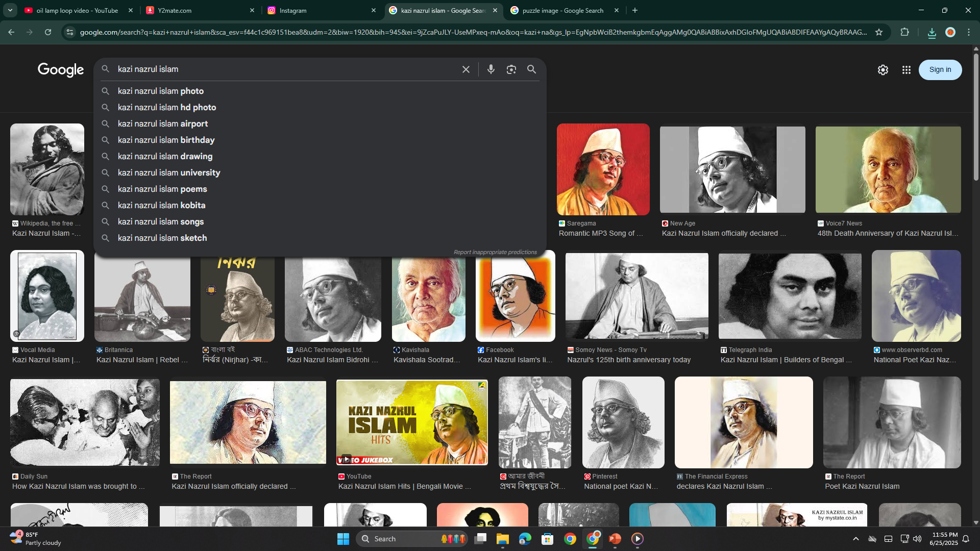Open Britannica Kazi Nazrul Islam Rebel link
This screenshot has height=551, width=980.
pos(142,360)
